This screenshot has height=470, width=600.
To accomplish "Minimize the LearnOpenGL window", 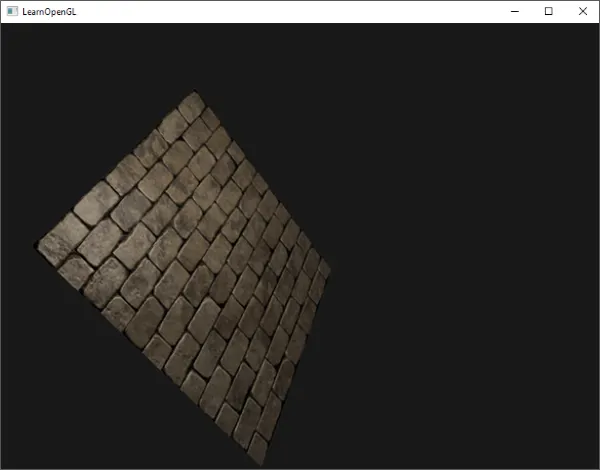I will pos(515,11).
